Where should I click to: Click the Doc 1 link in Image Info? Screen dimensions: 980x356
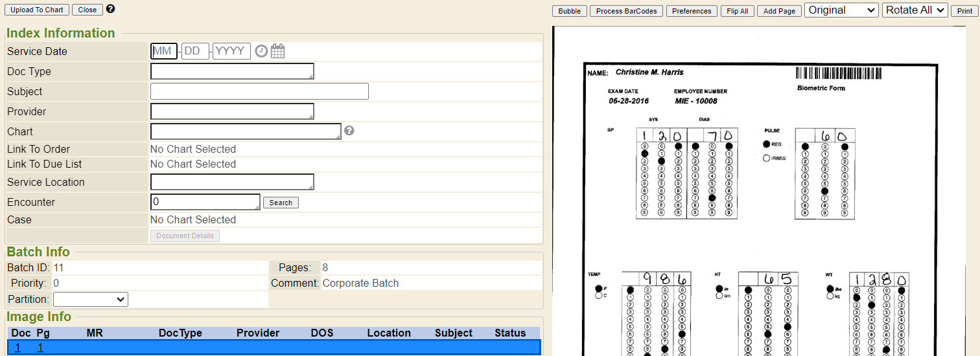[18, 348]
